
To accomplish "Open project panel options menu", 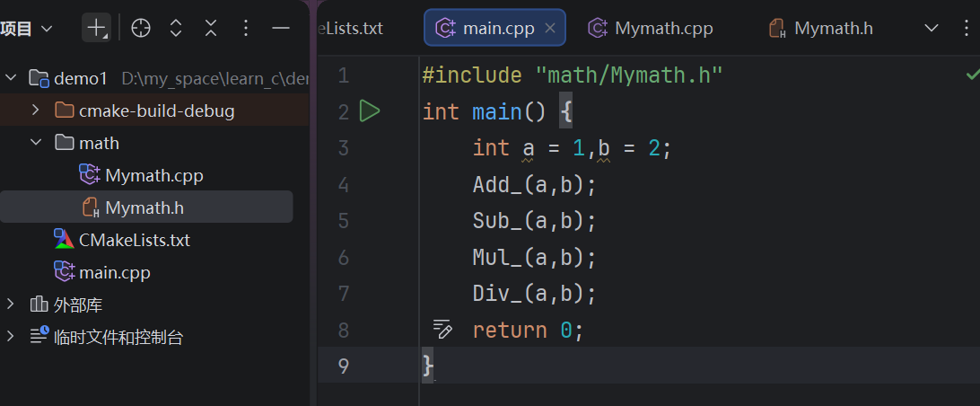I will click(x=246, y=28).
